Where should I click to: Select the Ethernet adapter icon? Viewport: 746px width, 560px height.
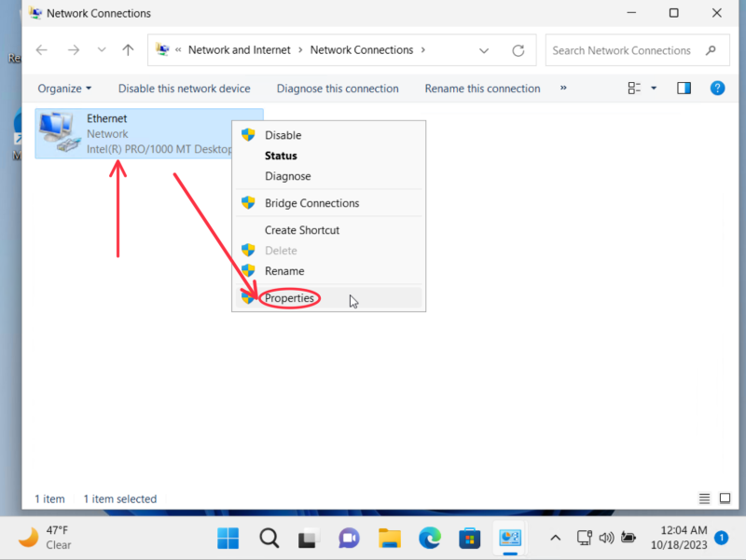(x=59, y=133)
